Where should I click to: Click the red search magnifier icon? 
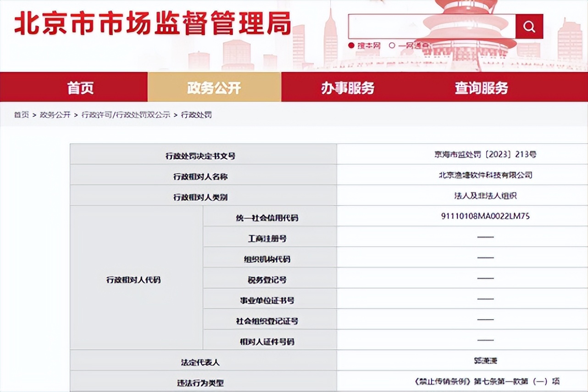click(530, 26)
